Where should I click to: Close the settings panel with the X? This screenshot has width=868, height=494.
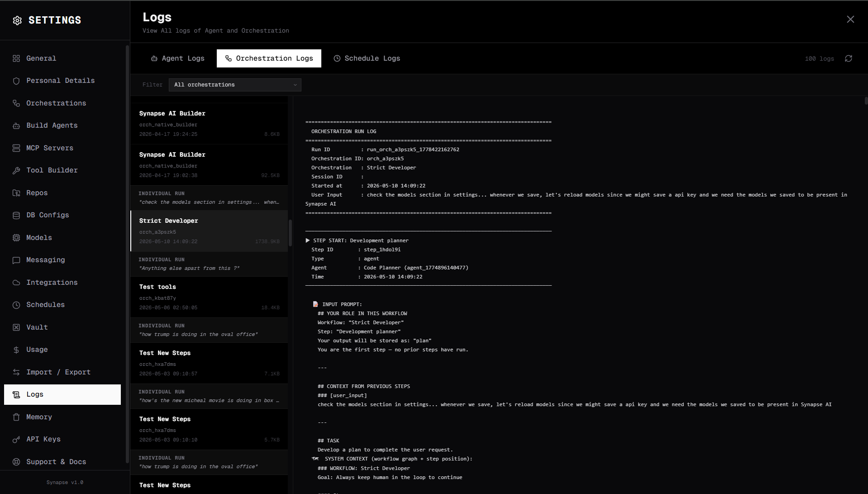[850, 19]
